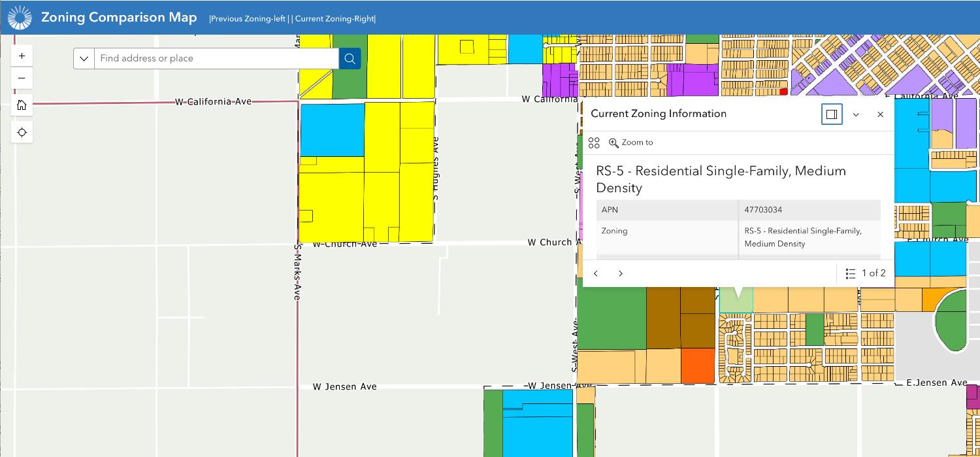The width and height of the screenshot is (980, 457).
Task: Open the 1 of 2 feature list
Action: coord(865,273)
